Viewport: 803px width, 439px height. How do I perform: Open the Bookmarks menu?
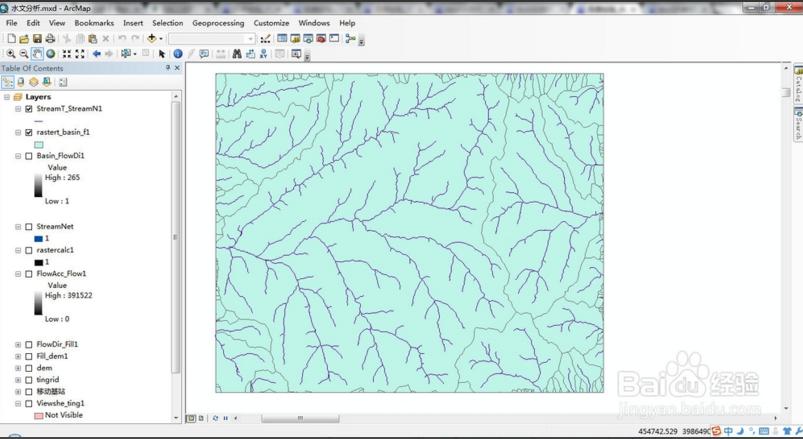coord(94,23)
